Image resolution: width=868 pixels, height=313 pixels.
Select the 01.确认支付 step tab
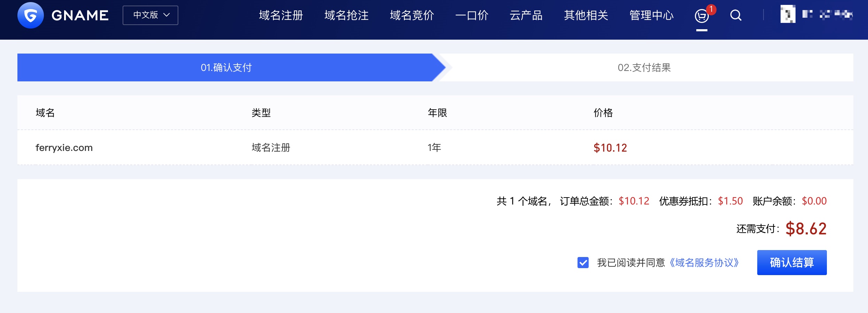[226, 67]
